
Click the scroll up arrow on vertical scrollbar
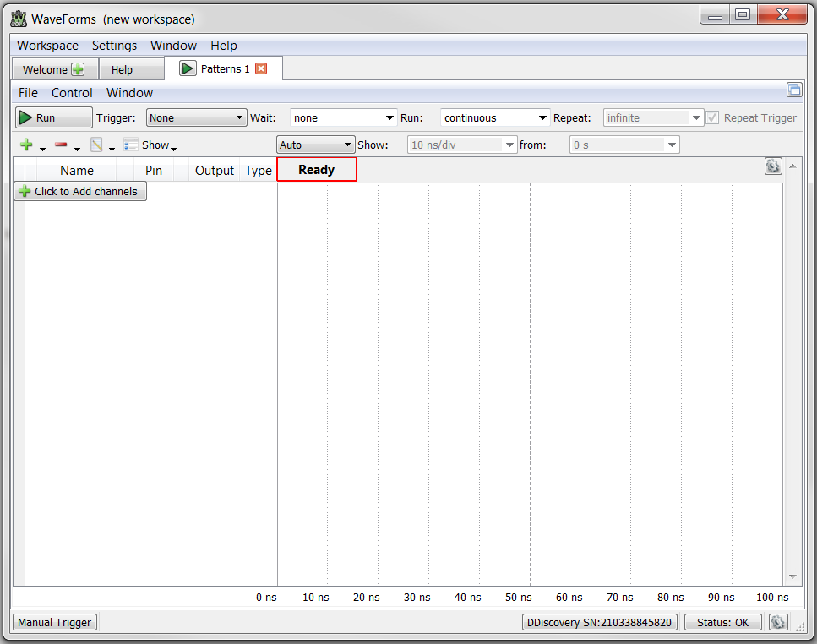tap(792, 166)
